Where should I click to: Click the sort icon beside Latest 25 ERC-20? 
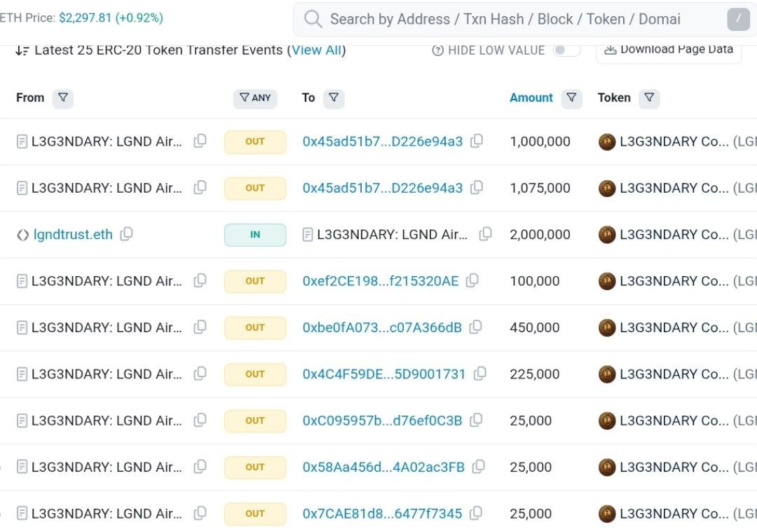[x=22, y=50]
